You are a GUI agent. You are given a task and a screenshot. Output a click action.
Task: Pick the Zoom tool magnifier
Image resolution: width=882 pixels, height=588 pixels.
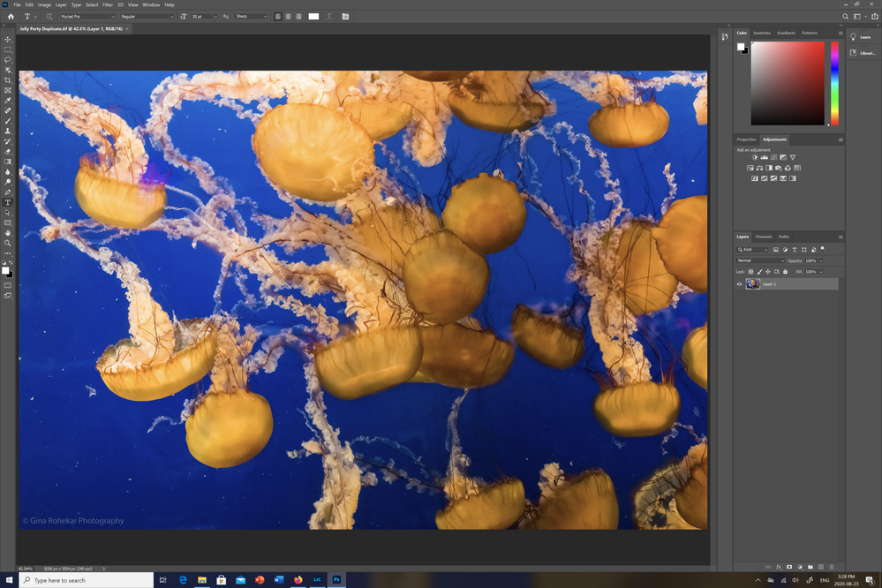pyautogui.click(x=8, y=243)
